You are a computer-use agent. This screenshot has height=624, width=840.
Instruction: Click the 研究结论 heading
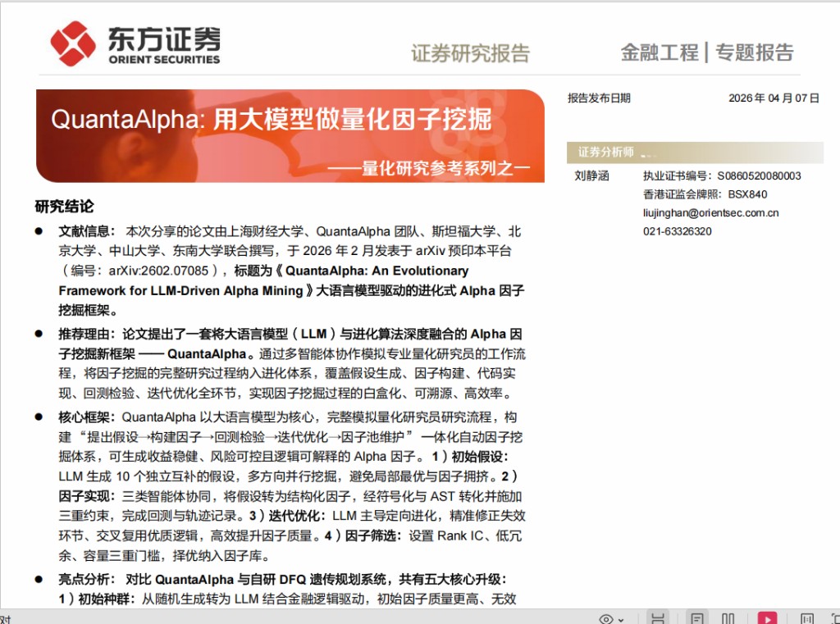click(x=64, y=206)
